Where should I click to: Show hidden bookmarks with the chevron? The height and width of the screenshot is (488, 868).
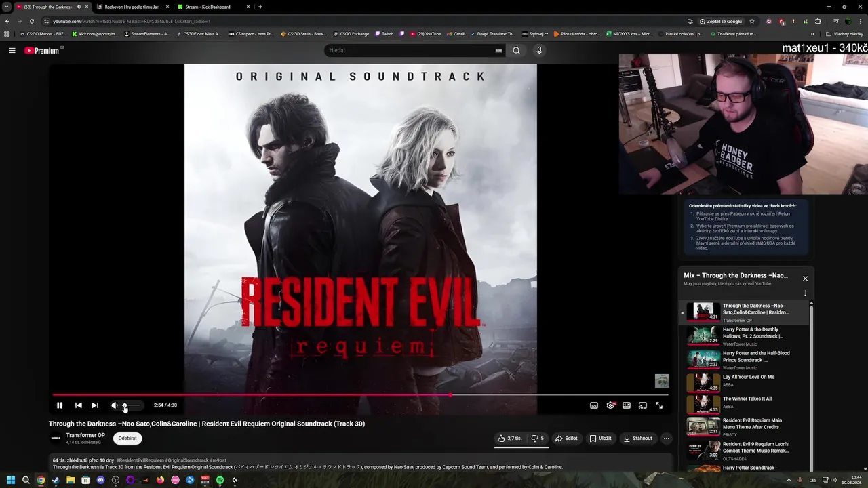point(812,33)
